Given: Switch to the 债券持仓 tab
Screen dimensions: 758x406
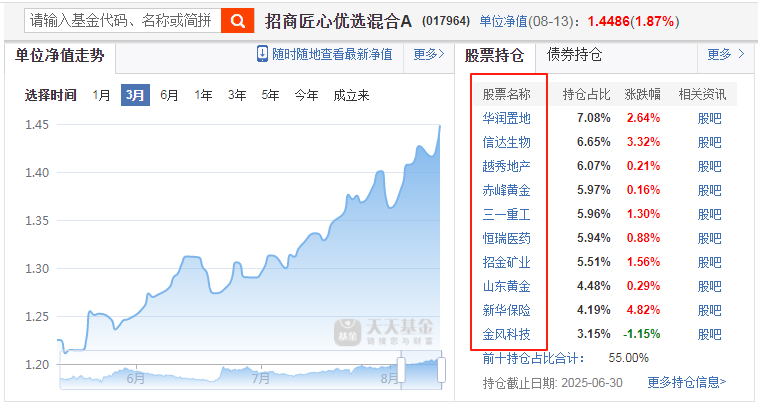Looking at the screenshot, I should (x=574, y=55).
